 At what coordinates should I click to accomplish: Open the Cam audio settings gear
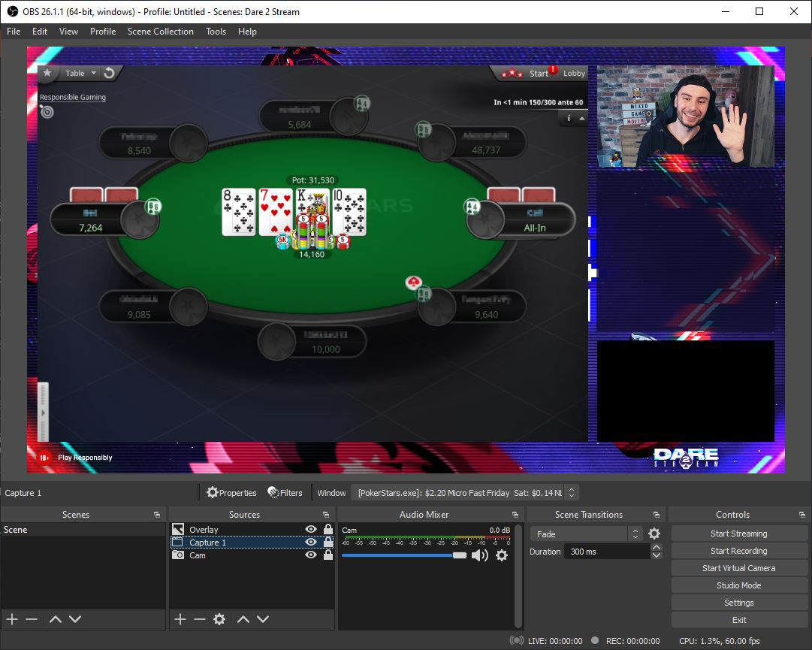(502, 557)
